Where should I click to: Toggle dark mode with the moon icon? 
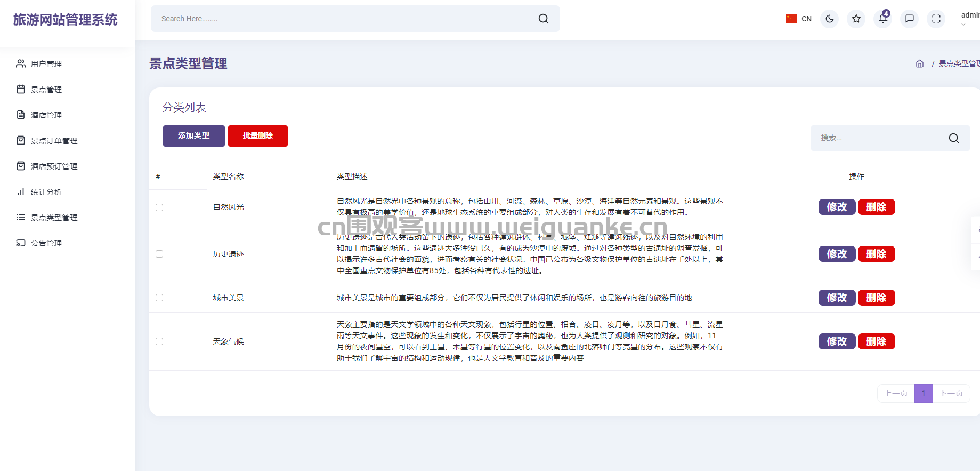coord(829,19)
